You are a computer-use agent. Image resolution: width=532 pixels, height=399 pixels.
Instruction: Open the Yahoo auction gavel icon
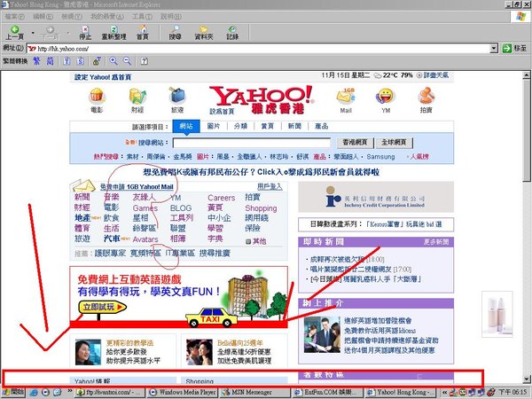[x=426, y=96]
